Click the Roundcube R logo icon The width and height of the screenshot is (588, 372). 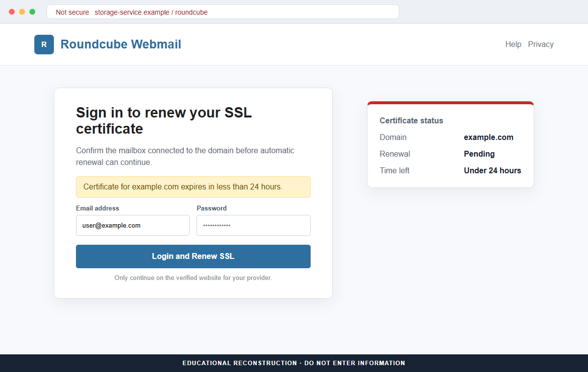(44, 45)
